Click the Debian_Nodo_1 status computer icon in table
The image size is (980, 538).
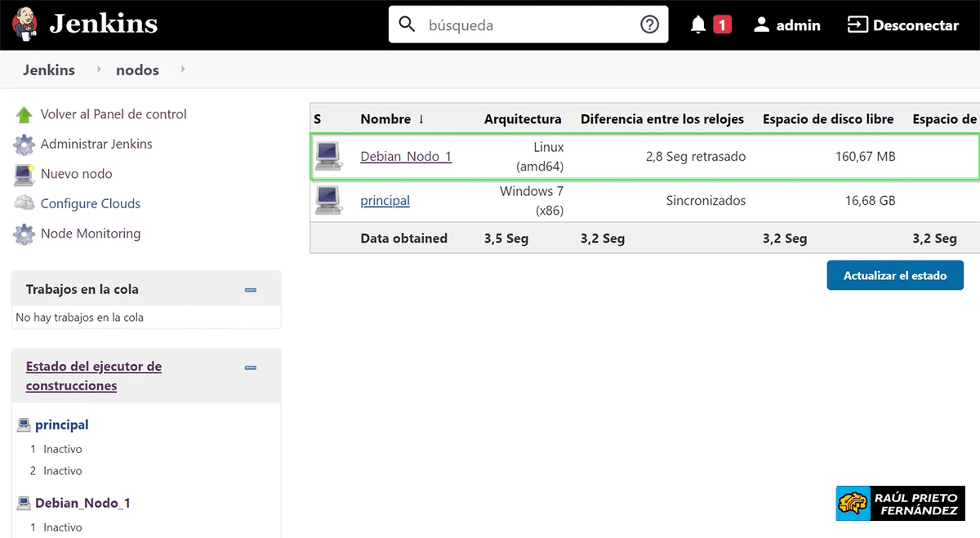coord(328,156)
